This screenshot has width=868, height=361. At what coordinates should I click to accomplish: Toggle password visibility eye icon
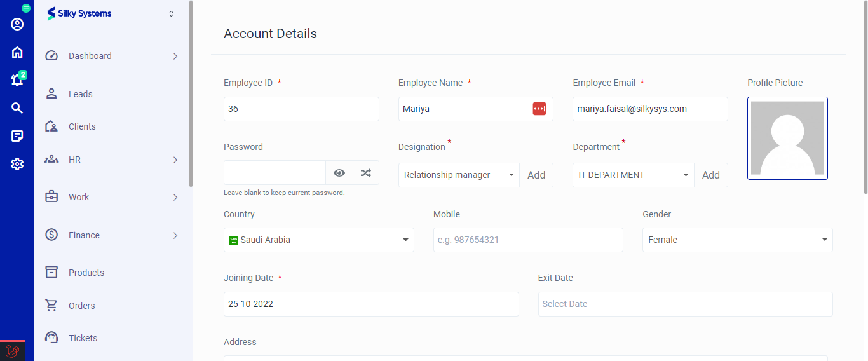pos(339,172)
